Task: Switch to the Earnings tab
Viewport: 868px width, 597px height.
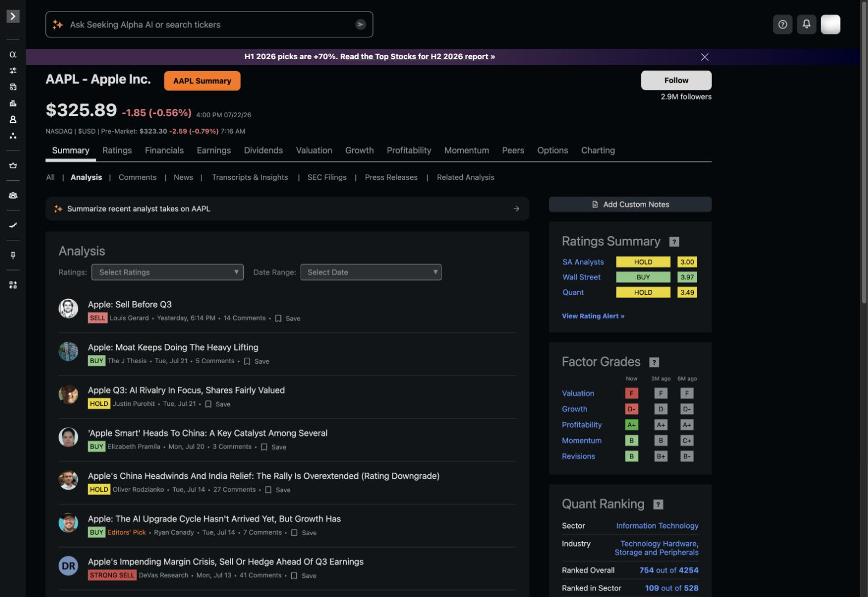Action: coord(214,151)
